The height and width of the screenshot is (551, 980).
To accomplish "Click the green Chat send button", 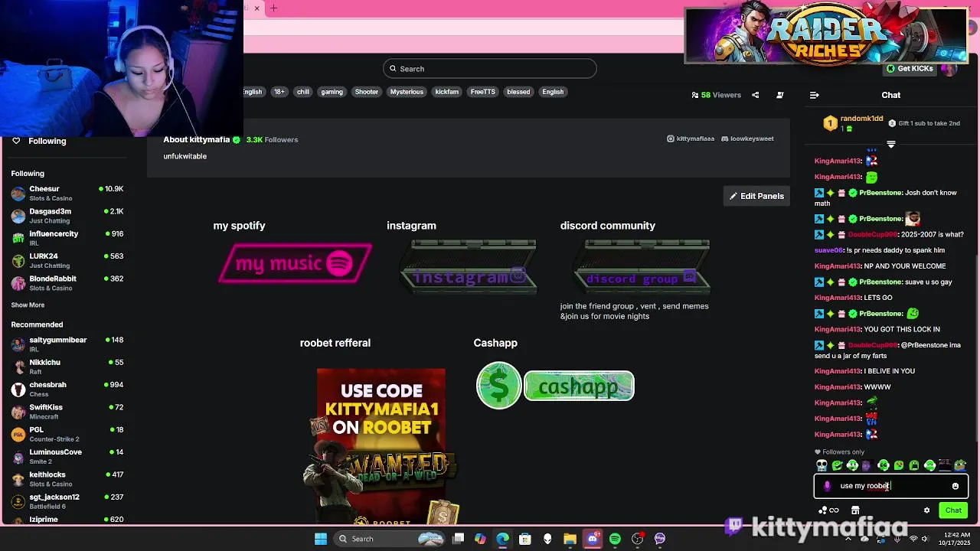I will click(953, 510).
